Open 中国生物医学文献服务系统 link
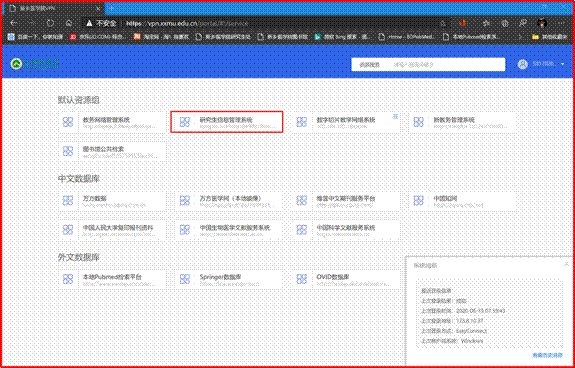The height and width of the screenshot is (368, 575). (x=235, y=228)
